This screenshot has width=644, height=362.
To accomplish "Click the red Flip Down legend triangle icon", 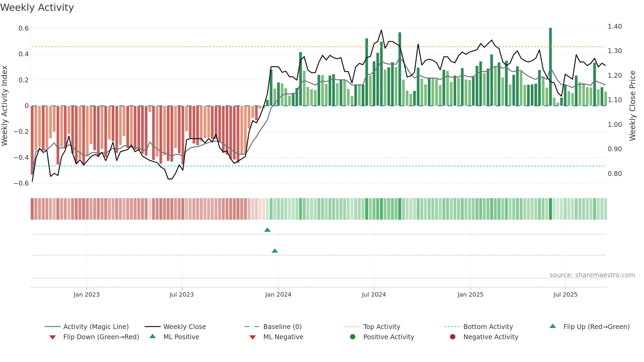I will pyautogui.click(x=53, y=337).
